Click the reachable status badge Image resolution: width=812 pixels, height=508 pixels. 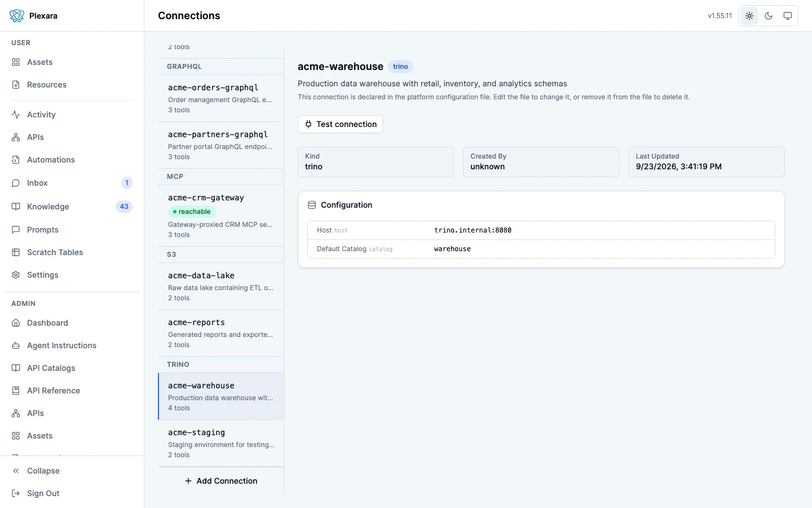[192, 212]
